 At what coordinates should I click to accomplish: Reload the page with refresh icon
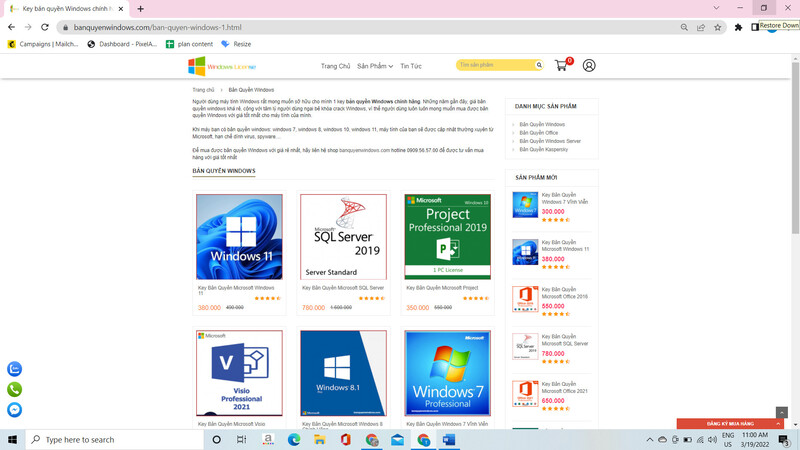(x=45, y=27)
